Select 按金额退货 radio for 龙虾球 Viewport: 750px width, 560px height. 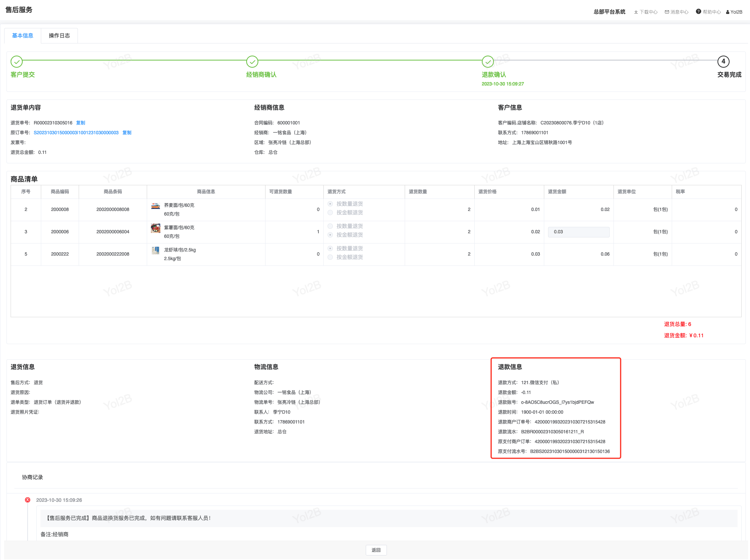point(330,257)
